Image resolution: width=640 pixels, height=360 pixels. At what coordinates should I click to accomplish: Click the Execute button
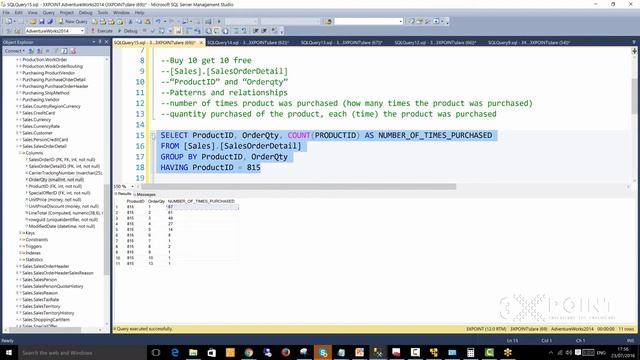pos(102,31)
